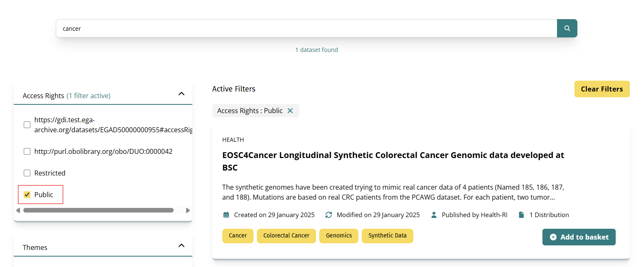Click the calendar icon beside Created date
Viewport: 644px width, 267px height.
226,215
